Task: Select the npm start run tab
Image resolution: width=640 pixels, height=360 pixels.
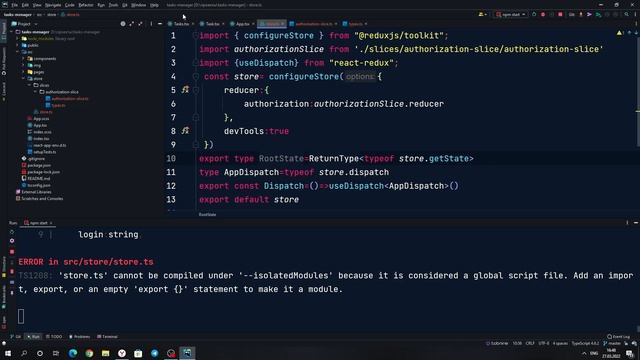Action: tap(38, 223)
